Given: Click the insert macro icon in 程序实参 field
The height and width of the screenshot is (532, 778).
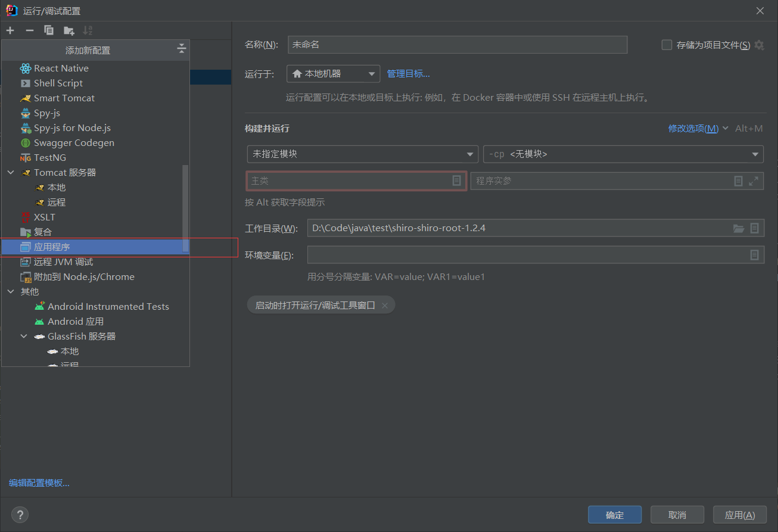Looking at the screenshot, I should [739, 181].
